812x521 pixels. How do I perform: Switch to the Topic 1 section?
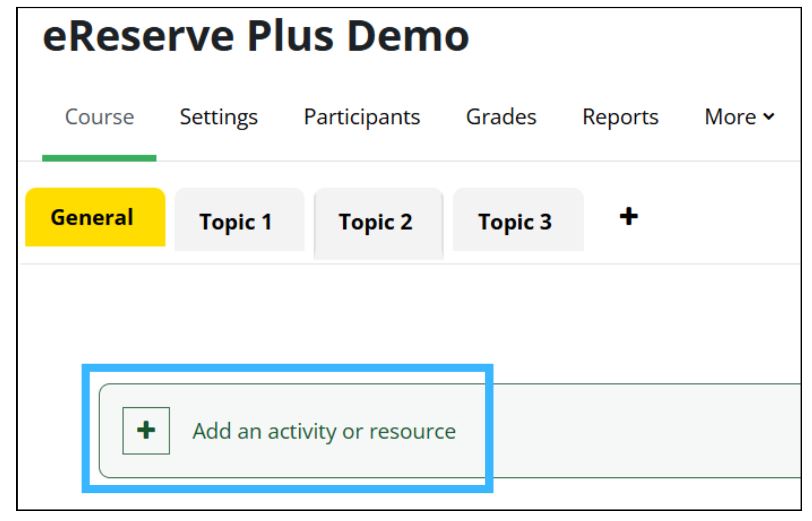tap(239, 220)
